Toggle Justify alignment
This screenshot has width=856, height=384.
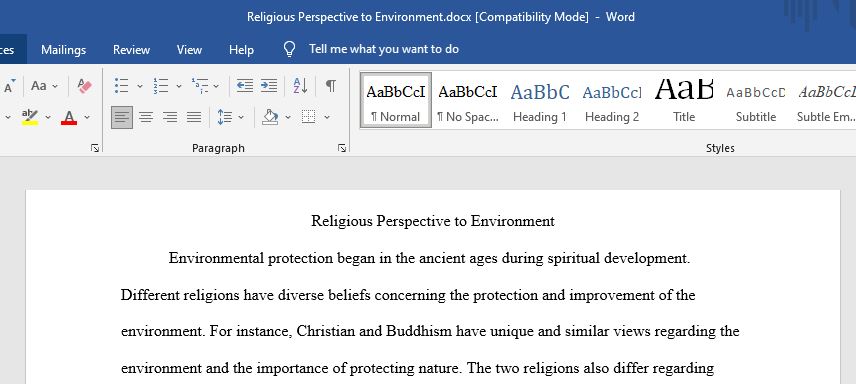(194, 117)
